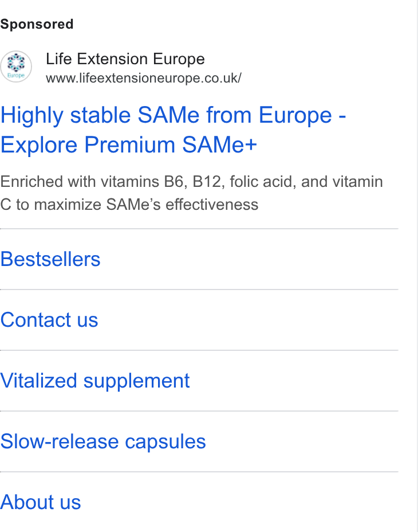Click the Enriched with vitamins B6 description text

192,182
